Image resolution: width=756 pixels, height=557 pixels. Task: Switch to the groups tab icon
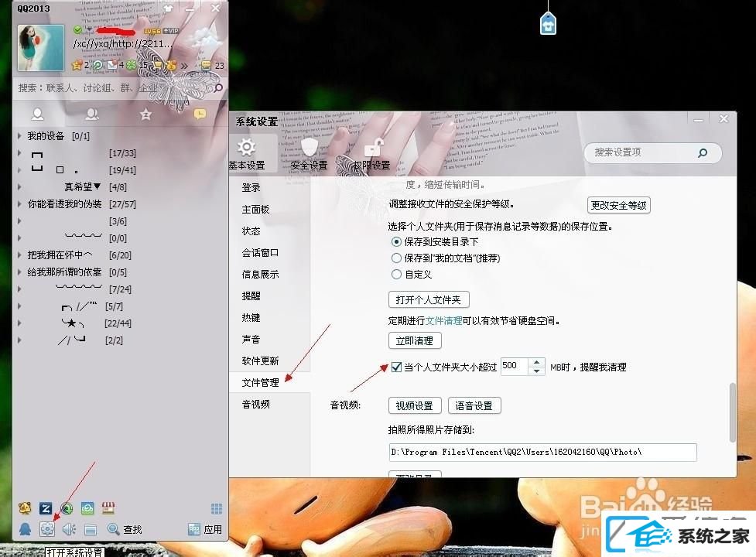91,114
